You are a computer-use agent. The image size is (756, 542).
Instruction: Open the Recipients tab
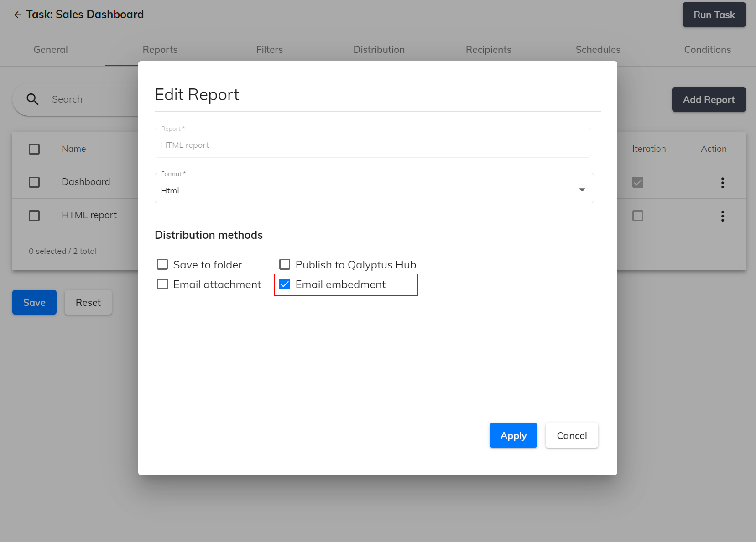tap(488, 49)
